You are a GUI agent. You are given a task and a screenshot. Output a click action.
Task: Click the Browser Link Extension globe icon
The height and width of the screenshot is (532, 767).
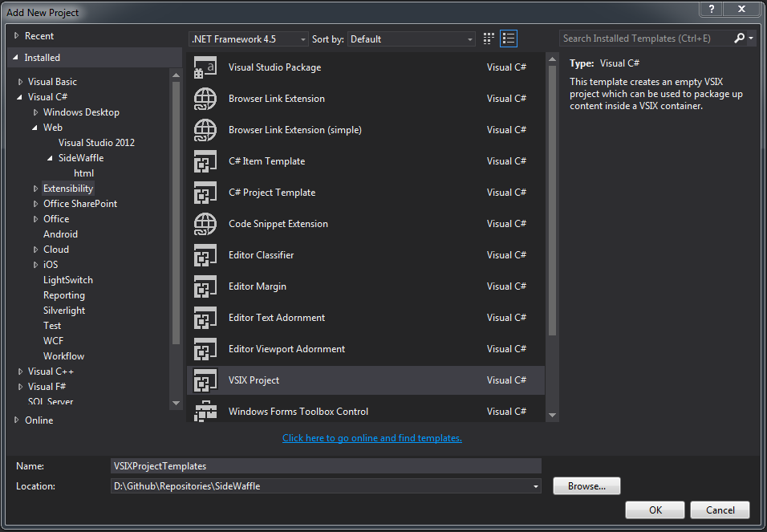tap(205, 98)
